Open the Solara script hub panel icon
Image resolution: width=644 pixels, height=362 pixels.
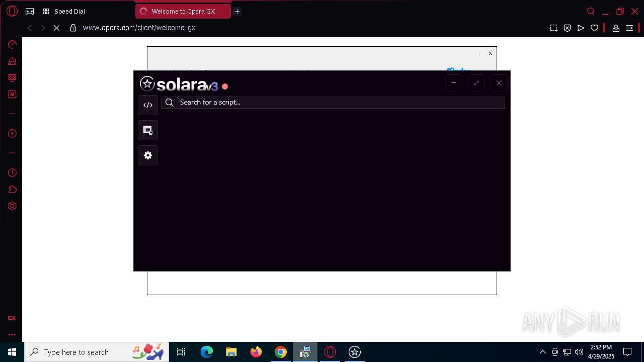click(x=148, y=130)
